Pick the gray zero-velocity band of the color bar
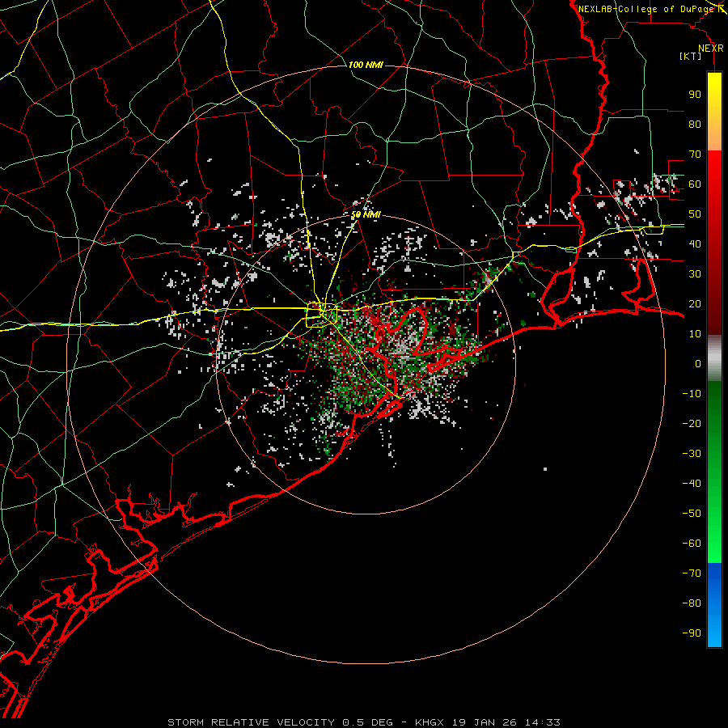 (714, 358)
